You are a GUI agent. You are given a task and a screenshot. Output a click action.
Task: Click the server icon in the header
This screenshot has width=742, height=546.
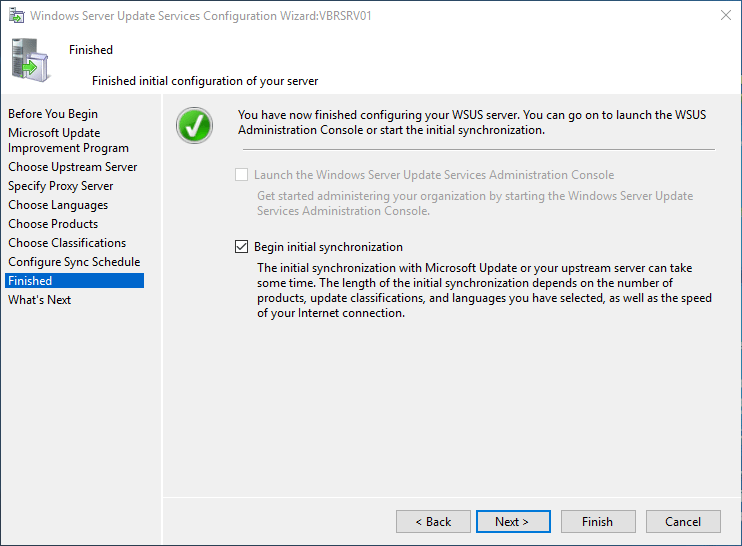pyautogui.click(x=30, y=59)
